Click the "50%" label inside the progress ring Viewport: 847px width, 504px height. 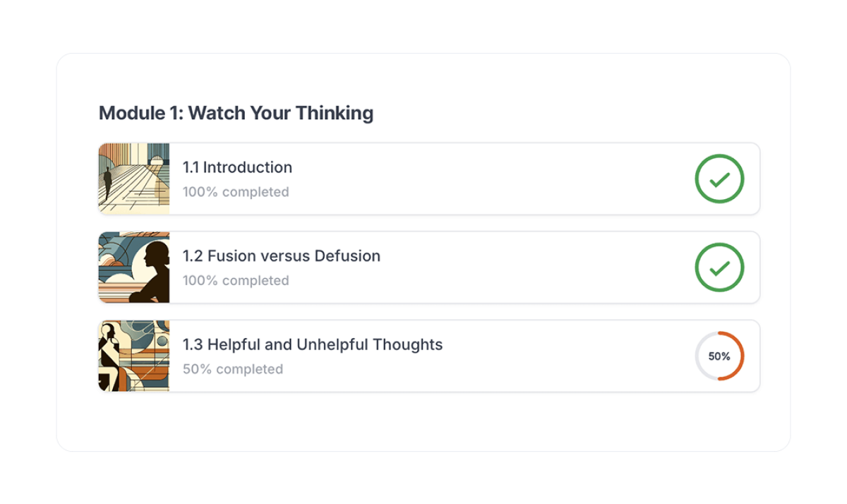tap(719, 356)
